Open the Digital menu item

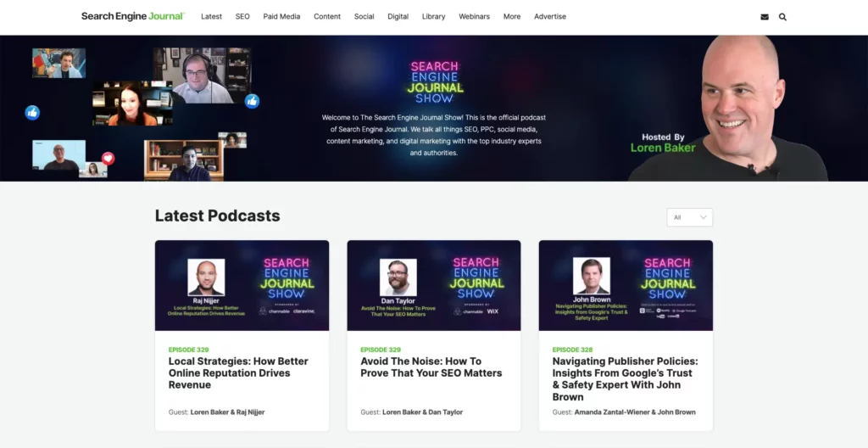398,17
